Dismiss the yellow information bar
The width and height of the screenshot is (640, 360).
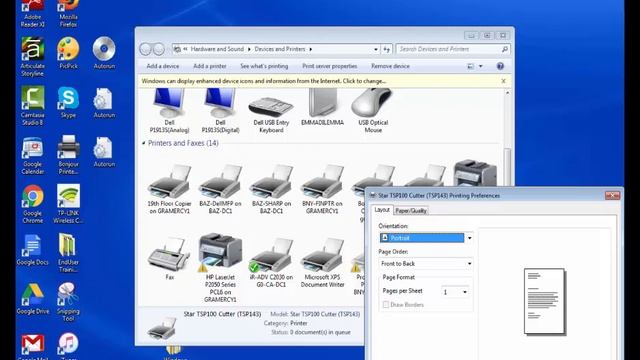pos(503,81)
